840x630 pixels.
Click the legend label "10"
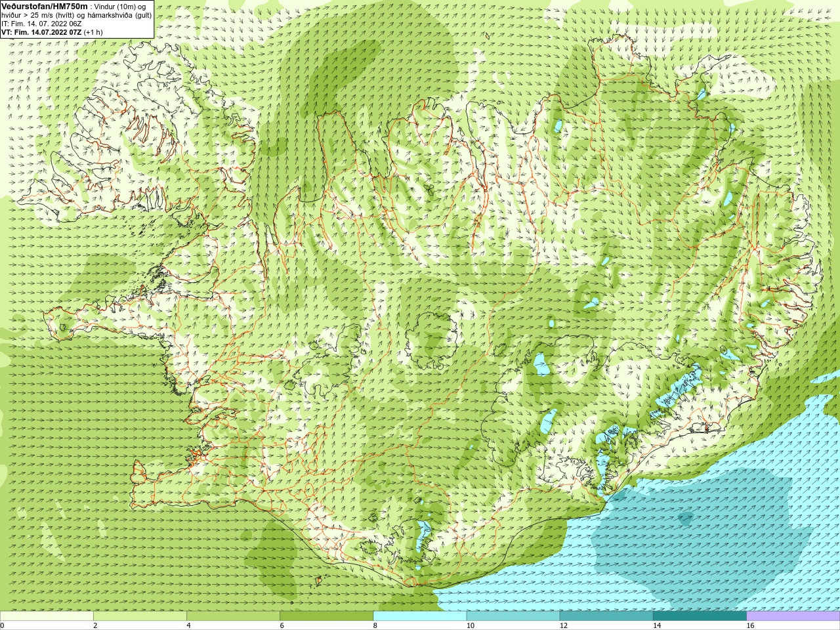[x=471, y=625]
